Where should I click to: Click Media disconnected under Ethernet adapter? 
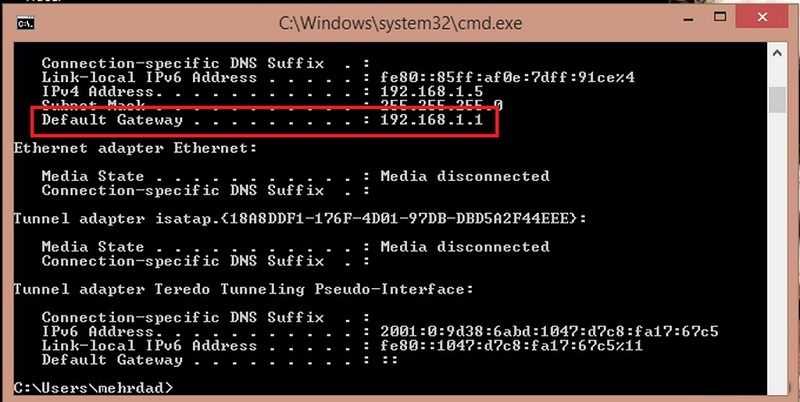[x=465, y=177]
